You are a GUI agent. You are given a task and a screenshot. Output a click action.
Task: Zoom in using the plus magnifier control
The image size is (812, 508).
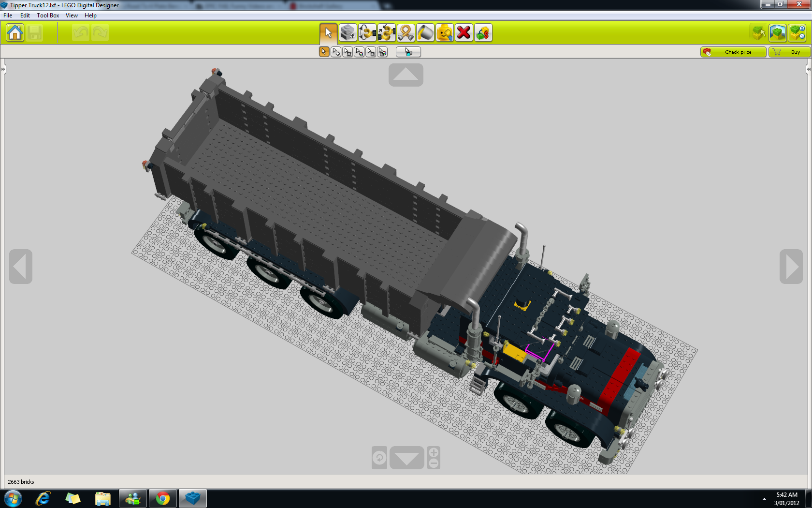point(433,453)
